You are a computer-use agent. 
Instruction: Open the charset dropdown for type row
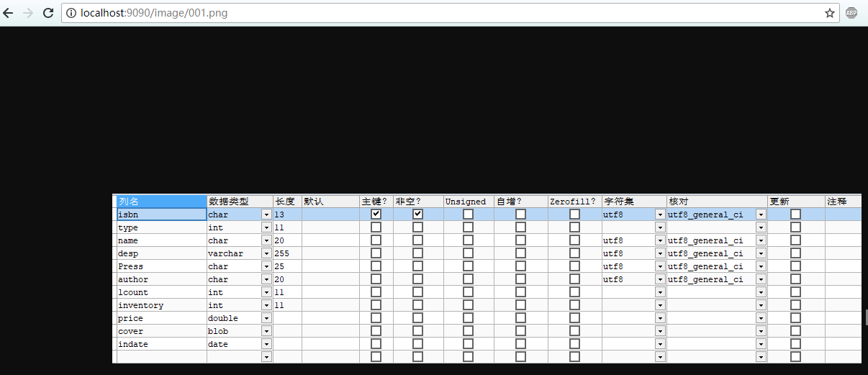point(660,227)
